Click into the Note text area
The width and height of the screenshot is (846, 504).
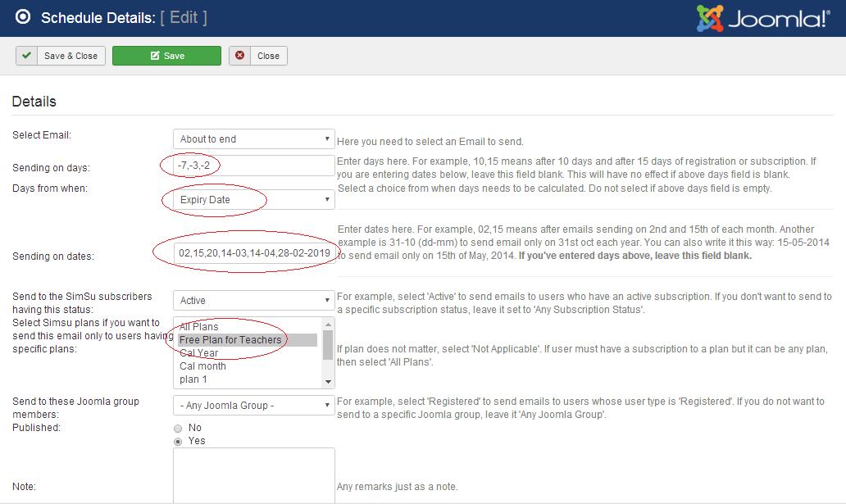pyautogui.click(x=253, y=474)
